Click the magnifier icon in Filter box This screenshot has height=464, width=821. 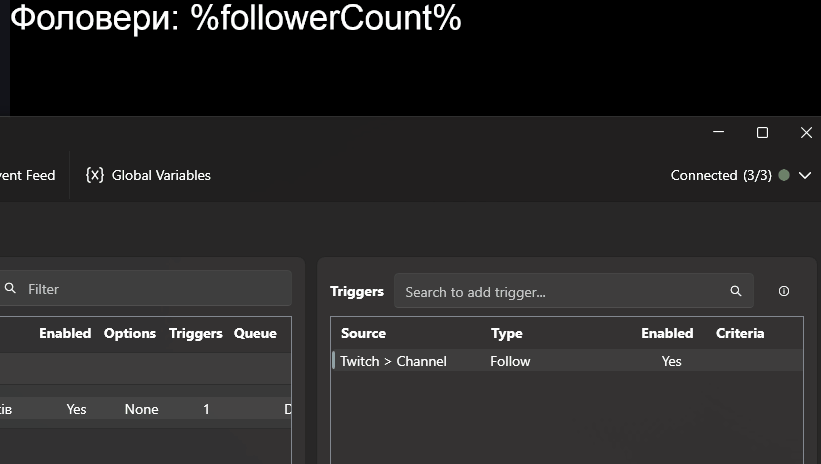[x=11, y=289]
